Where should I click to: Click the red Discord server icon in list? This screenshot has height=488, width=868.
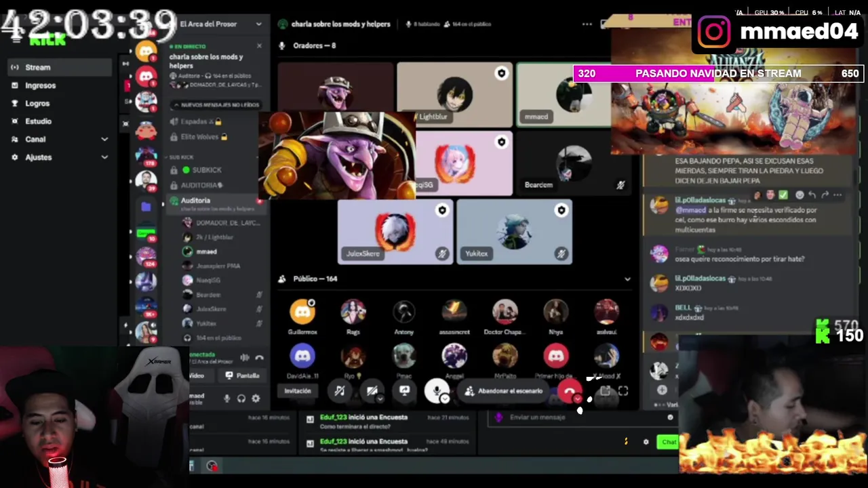pos(146,76)
